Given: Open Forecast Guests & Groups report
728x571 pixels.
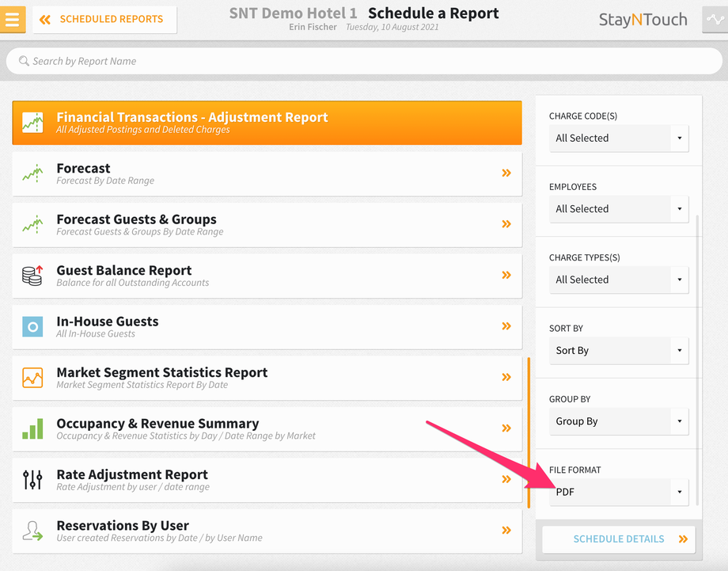Looking at the screenshot, I should point(267,226).
